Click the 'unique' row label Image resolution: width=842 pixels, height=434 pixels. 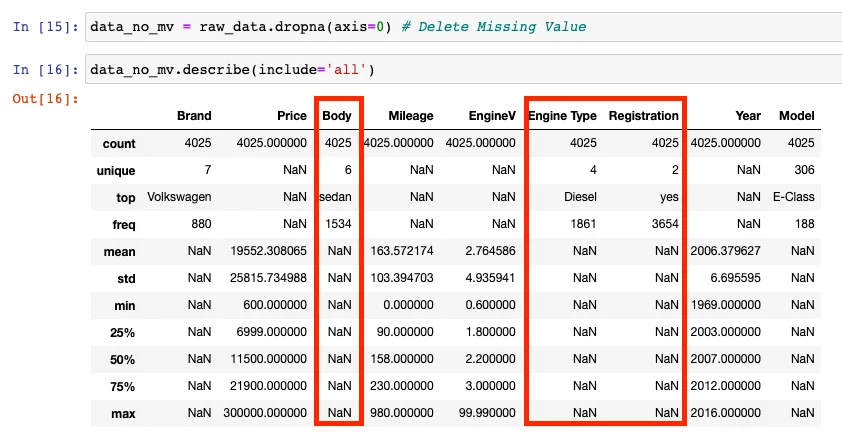pyautogui.click(x=115, y=171)
